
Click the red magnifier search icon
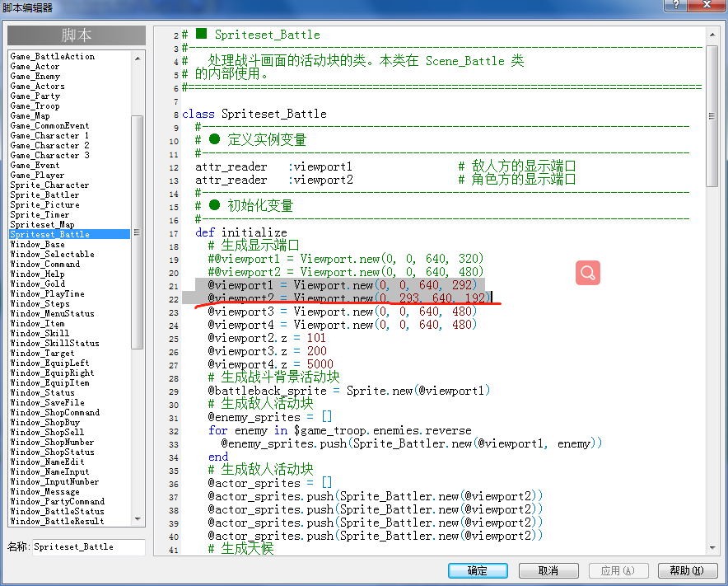click(588, 273)
